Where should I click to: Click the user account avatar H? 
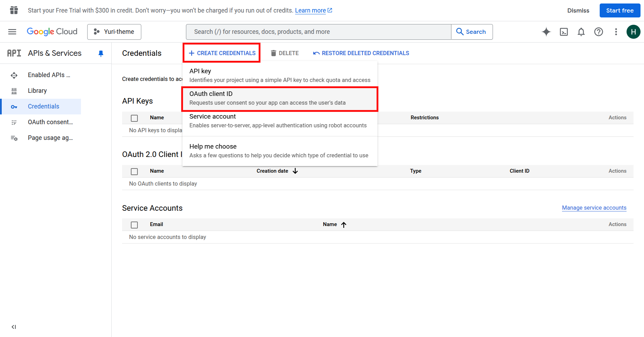point(633,32)
